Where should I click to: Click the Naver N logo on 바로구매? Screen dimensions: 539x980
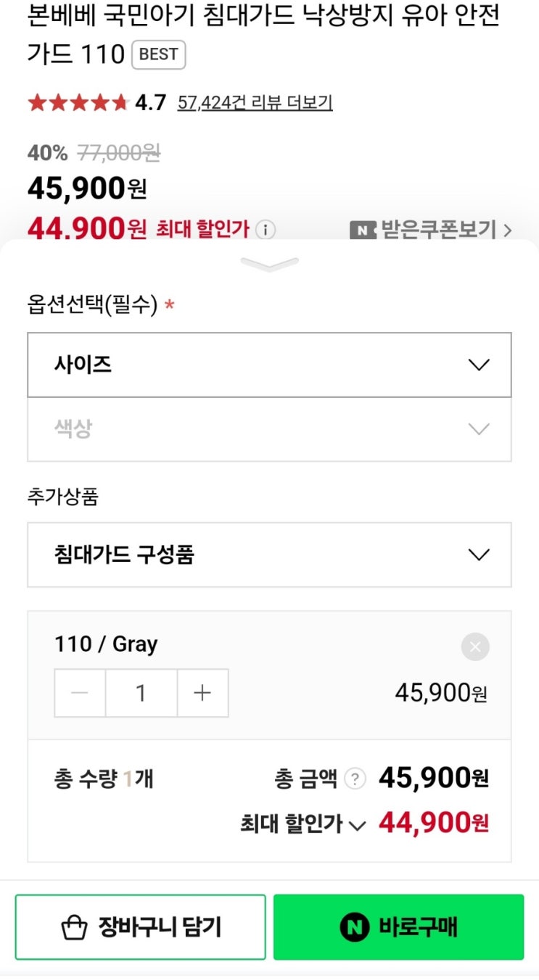pyautogui.click(x=355, y=927)
